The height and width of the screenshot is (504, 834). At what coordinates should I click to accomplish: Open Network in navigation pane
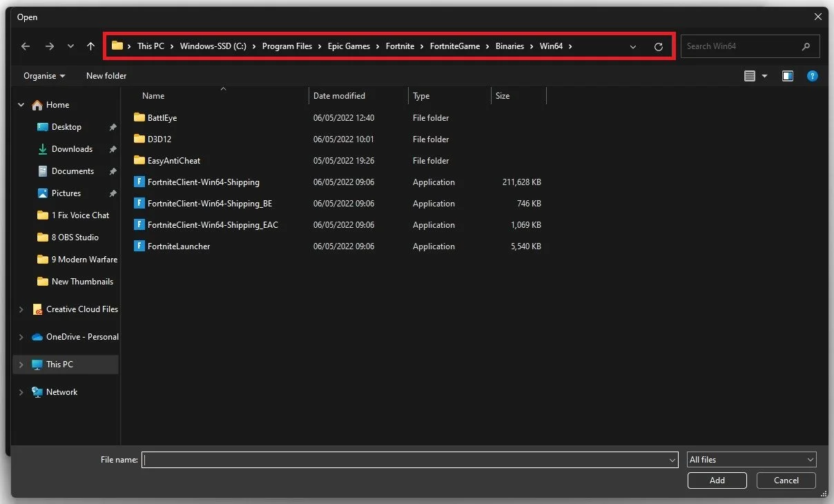(x=61, y=392)
